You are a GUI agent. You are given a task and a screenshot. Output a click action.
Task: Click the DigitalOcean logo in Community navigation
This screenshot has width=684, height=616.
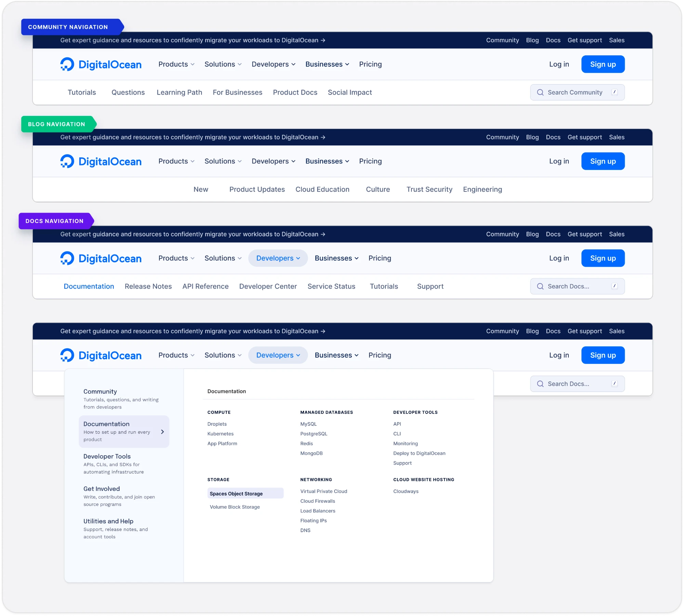tap(101, 64)
